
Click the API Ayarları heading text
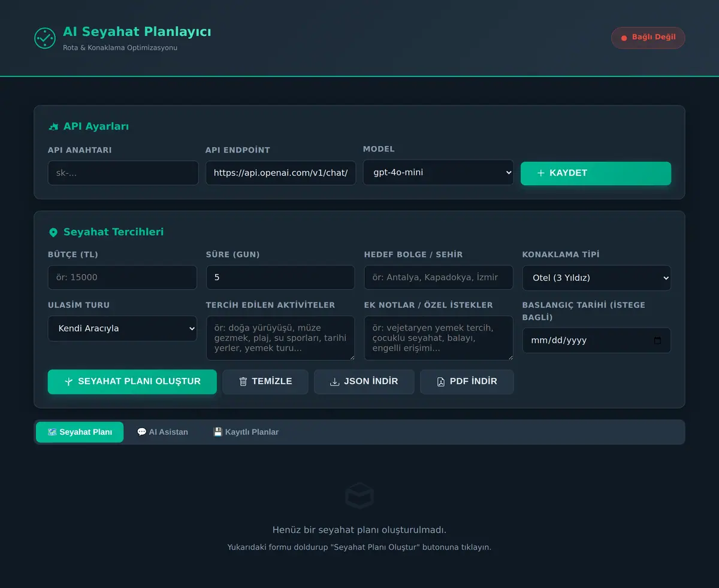point(96,126)
